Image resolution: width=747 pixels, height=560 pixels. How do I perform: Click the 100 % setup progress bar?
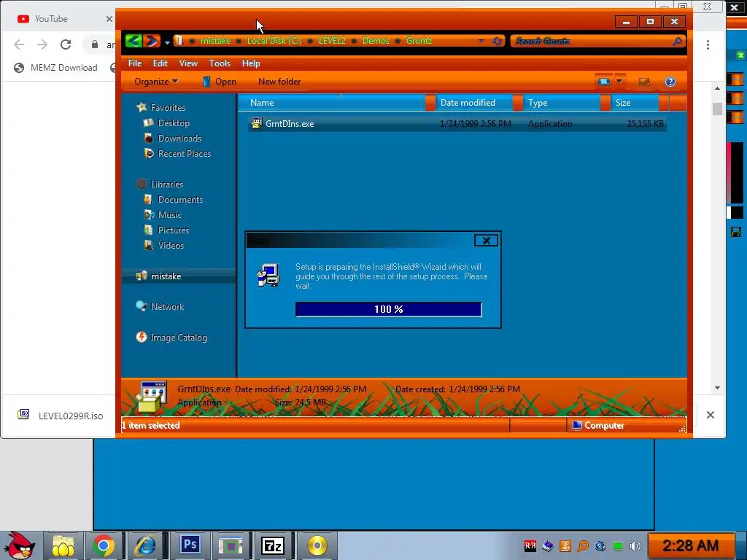pos(389,309)
